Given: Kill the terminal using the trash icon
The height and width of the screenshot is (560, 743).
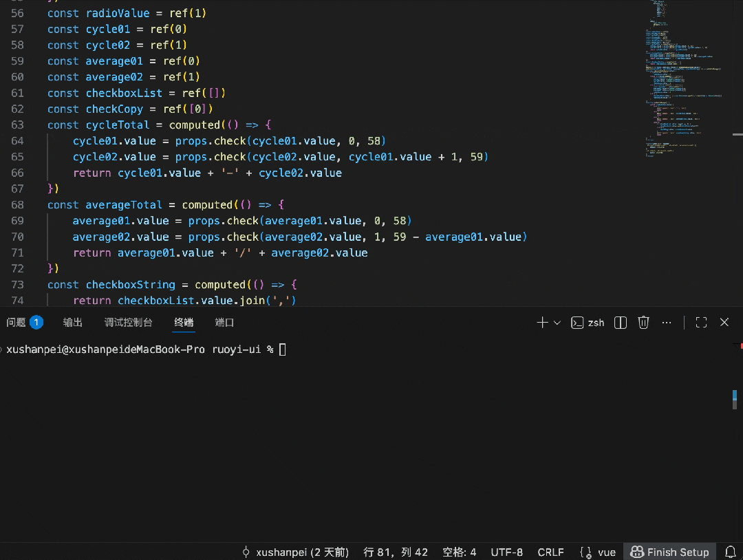Looking at the screenshot, I should [x=643, y=322].
